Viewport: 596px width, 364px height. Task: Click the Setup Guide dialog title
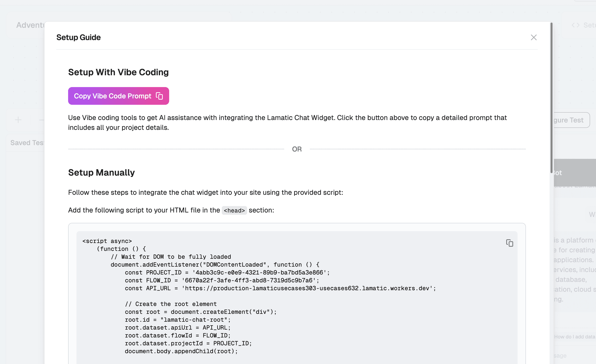pos(78,37)
